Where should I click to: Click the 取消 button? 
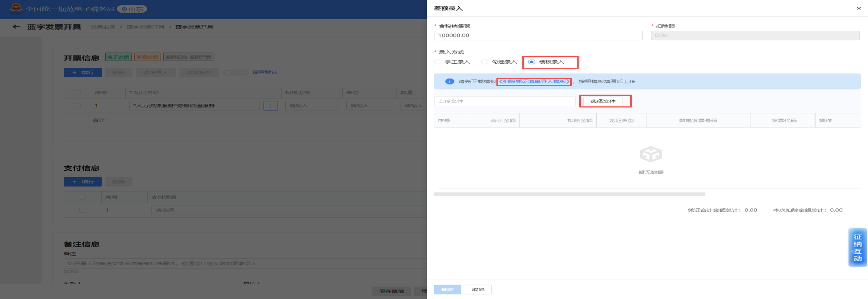pos(478,290)
